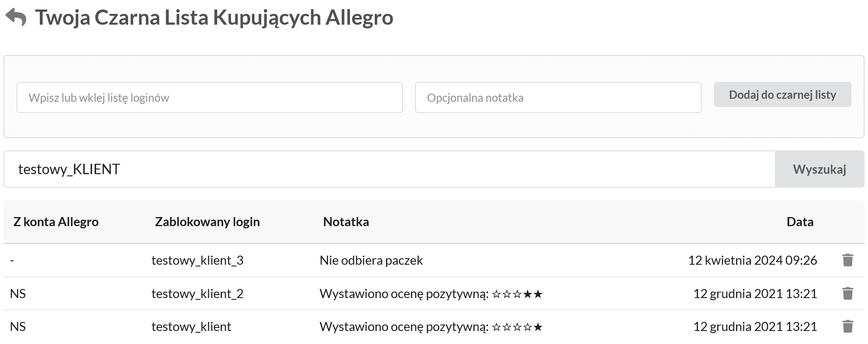Image resolution: width=868 pixels, height=344 pixels.
Task: Sort by the Data column header
Action: click(800, 222)
